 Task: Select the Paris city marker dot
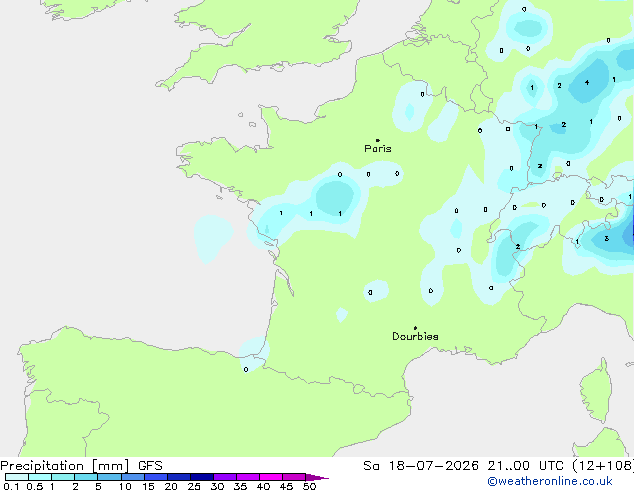point(378,140)
